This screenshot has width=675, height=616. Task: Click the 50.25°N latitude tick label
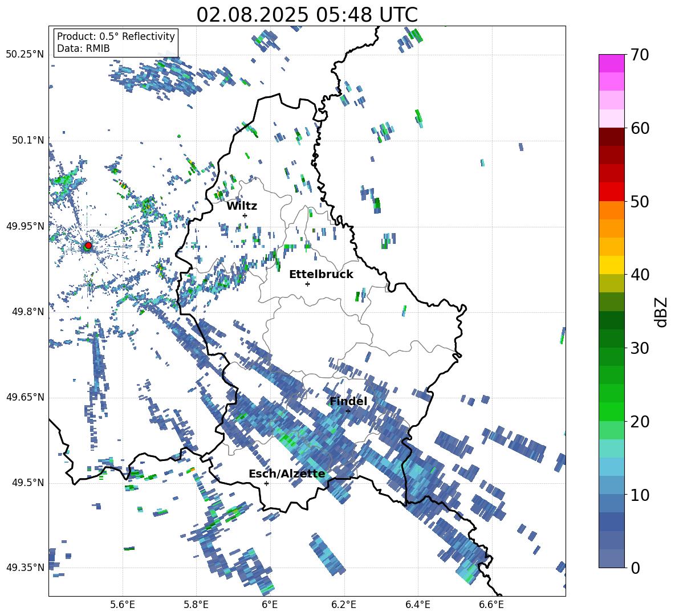click(25, 55)
